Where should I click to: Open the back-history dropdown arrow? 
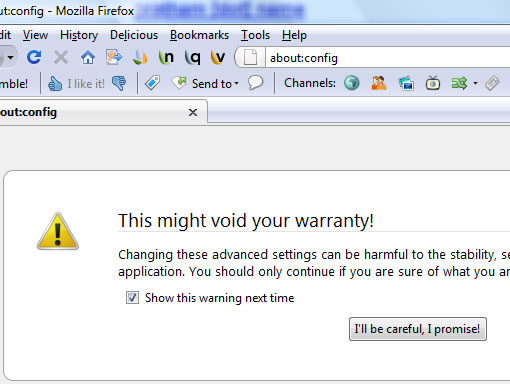[11, 58]
